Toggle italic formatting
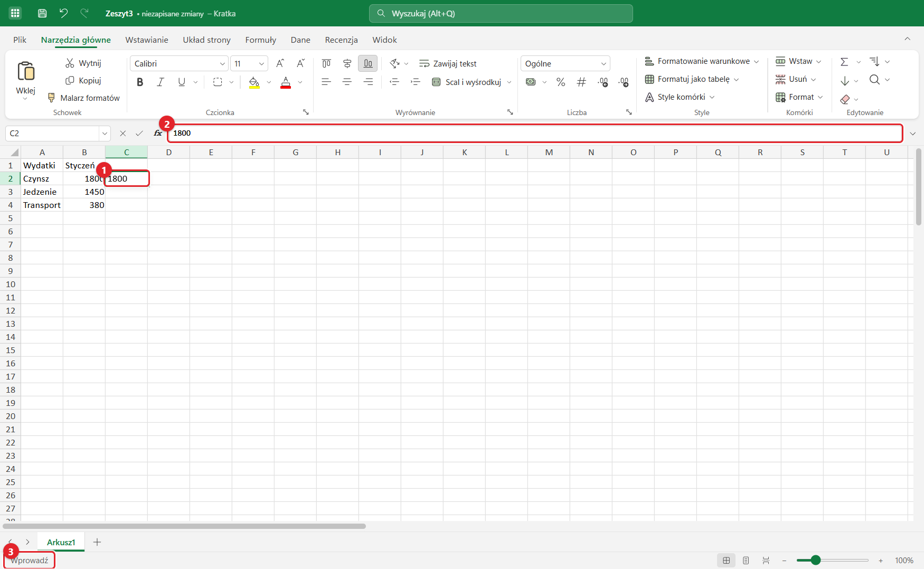 [161, 82]
